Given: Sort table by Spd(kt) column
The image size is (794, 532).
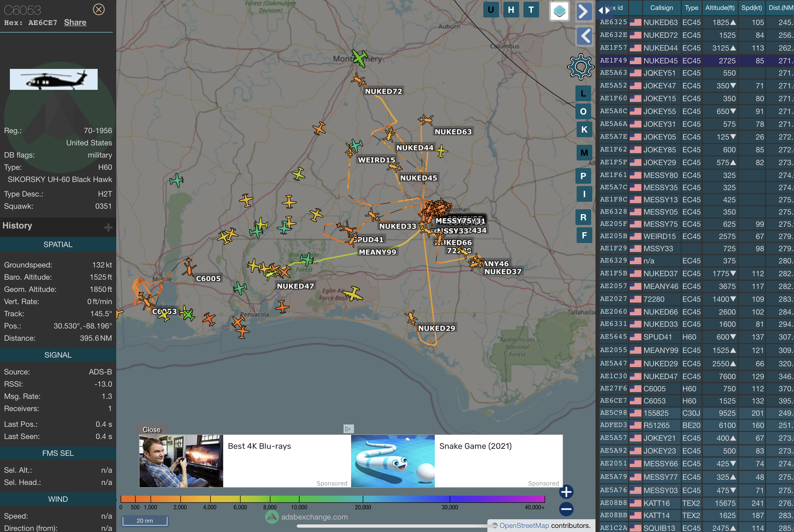Looking at the screenshot, I should [x=751, y=8].
